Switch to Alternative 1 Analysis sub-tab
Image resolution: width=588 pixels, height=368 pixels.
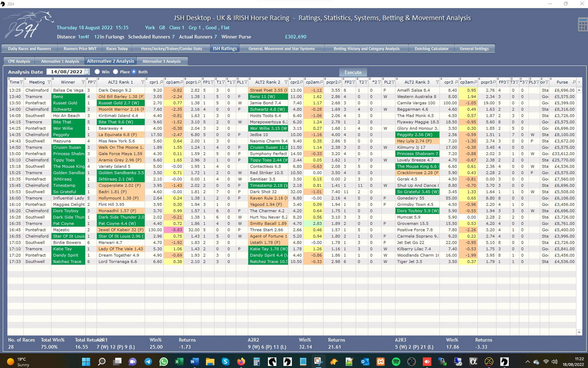pos(60,61)
